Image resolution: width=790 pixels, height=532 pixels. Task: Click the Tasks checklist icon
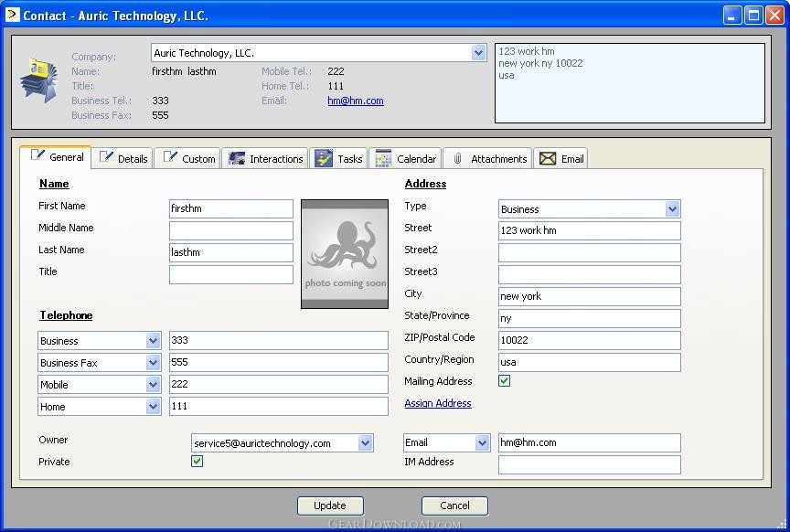coord(324,158)
